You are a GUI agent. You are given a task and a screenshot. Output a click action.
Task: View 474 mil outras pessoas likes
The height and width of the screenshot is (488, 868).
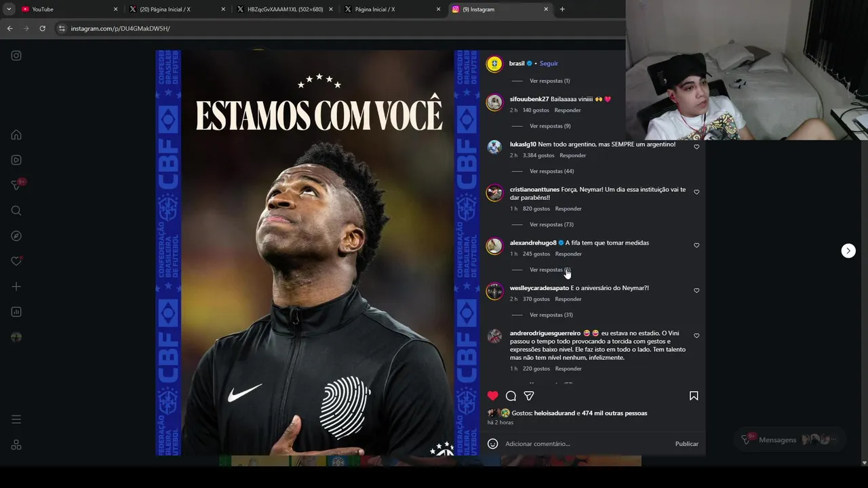(614, 413)
